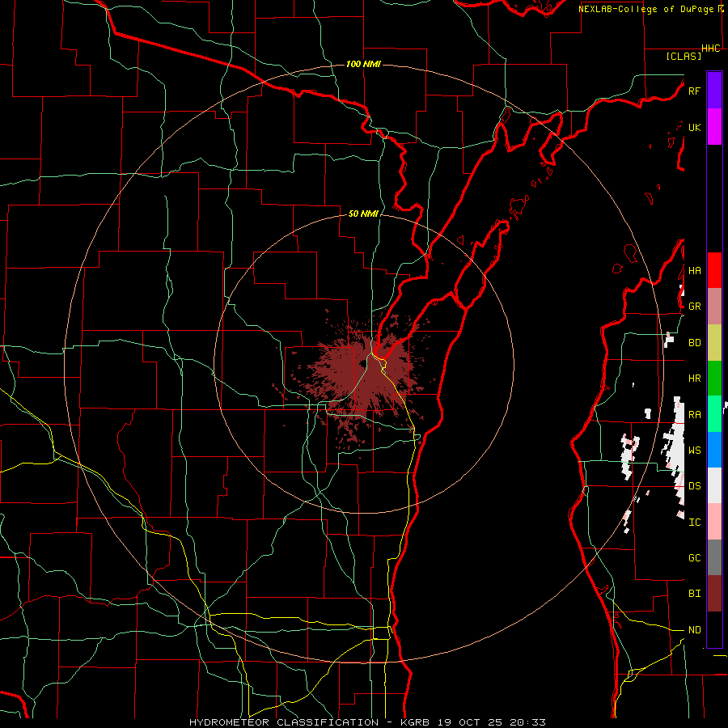The height and width of the screenshot is (728, 728).
Task: Click the "HR" legend label
Action: (x=694, y=379)
